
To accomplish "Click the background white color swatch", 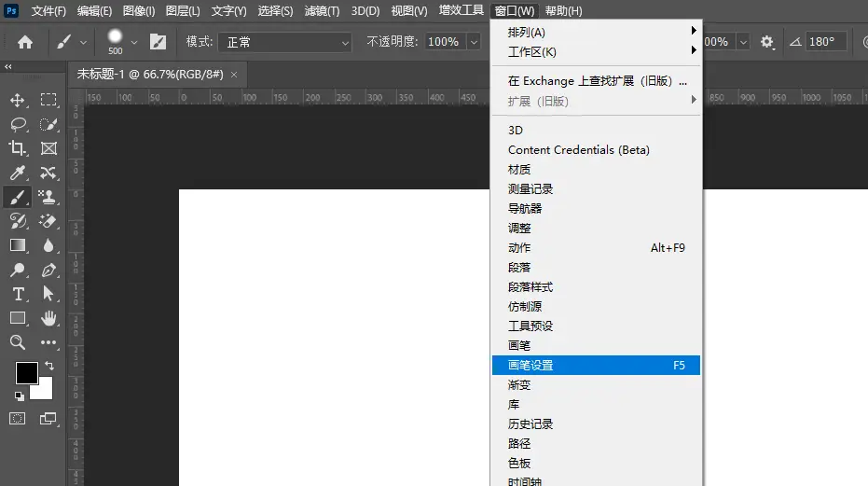I will click(45, 390).
